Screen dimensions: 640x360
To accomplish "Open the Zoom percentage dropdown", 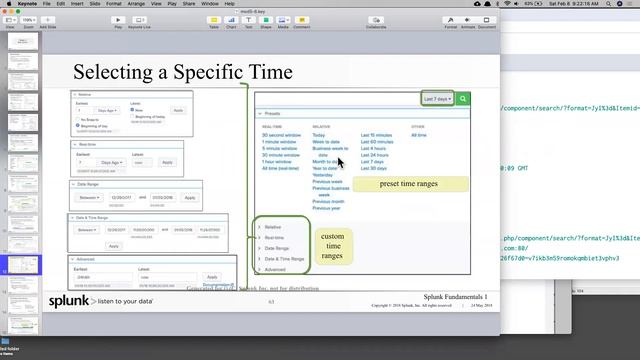I will [x=29, y=20].
